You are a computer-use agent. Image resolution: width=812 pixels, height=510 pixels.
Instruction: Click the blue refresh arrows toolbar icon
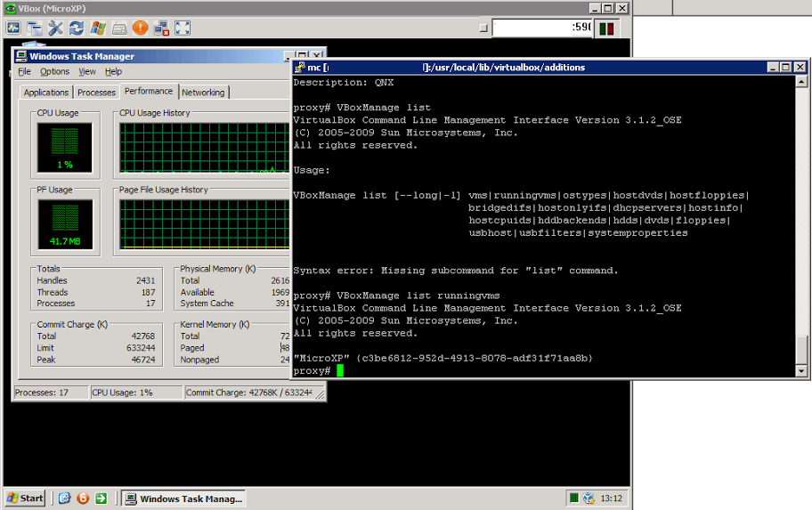point(77,28)
